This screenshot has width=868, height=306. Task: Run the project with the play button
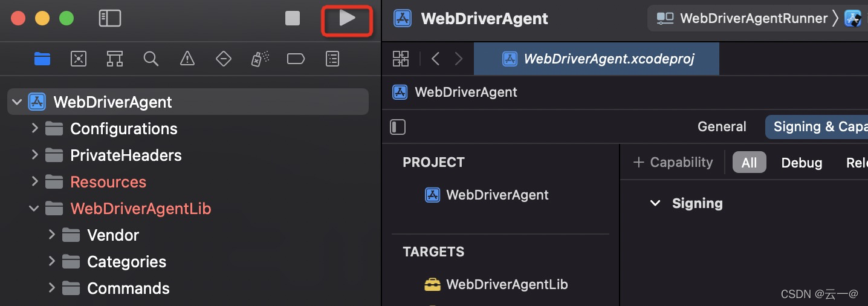click(347, 18)
